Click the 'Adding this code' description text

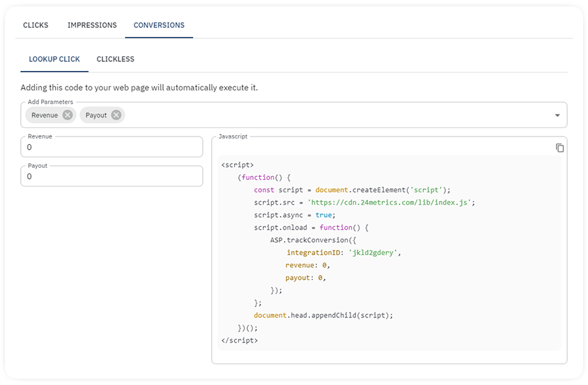pos(139,87)
